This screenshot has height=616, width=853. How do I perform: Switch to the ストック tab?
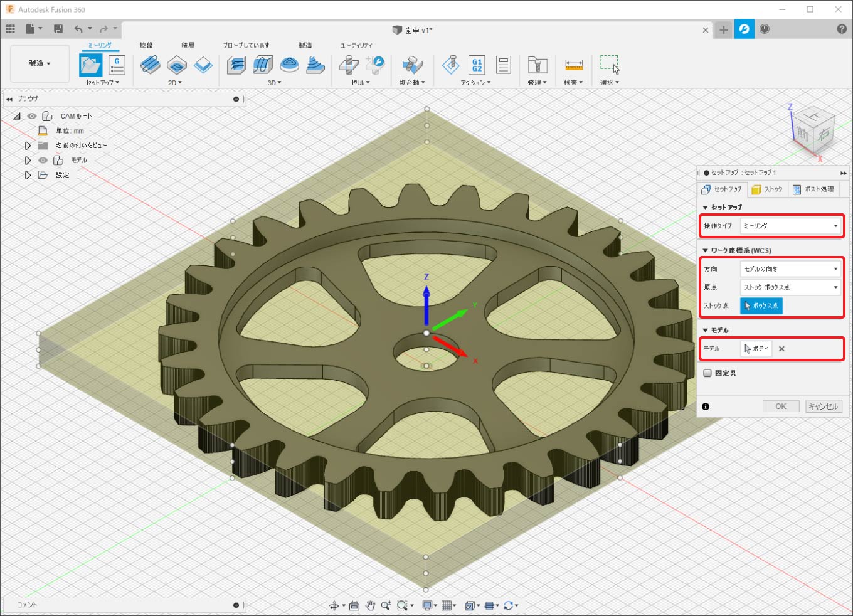point(767,189)
